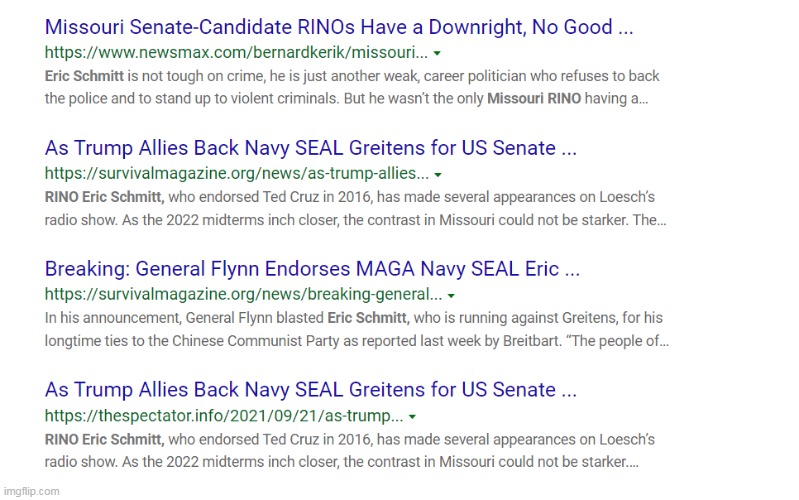Click the snippet under survivalmagazine as-trump-allies URL
The height and width of the screenshot is (500, 799).
pos(355,208)
